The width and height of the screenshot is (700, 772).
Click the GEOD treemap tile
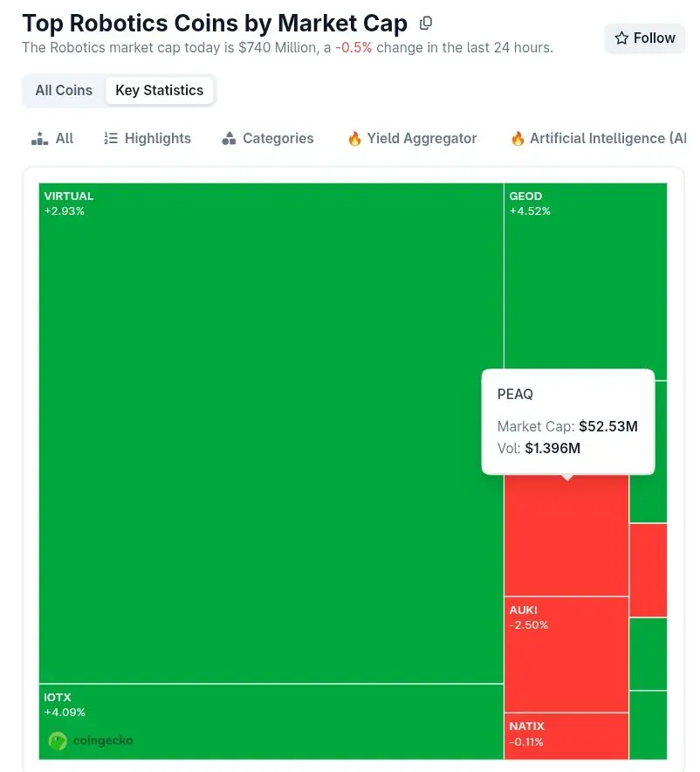click(585, 279)
